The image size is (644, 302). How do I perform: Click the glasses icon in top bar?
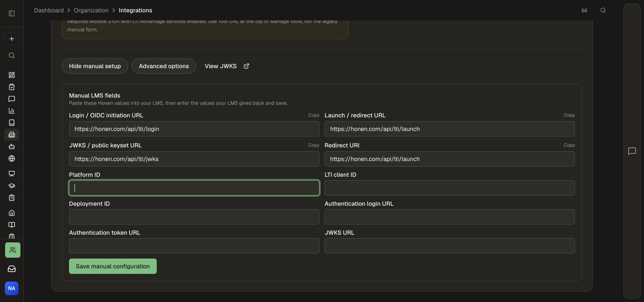click(584, 10)
